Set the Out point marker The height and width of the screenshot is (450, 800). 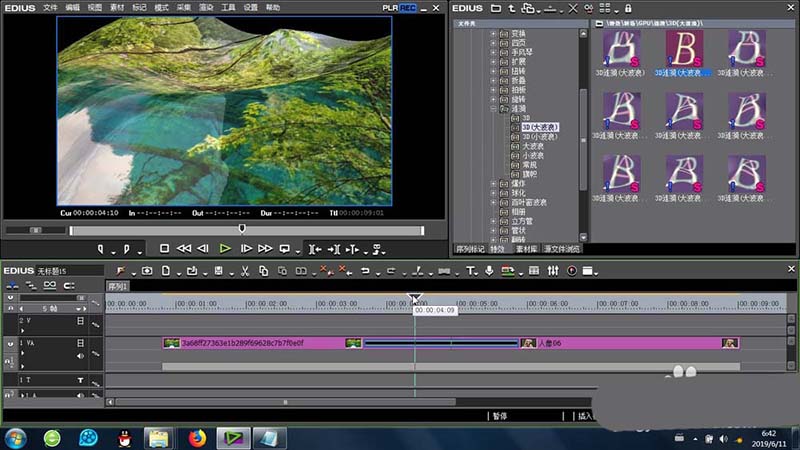[x=127, y=249]
